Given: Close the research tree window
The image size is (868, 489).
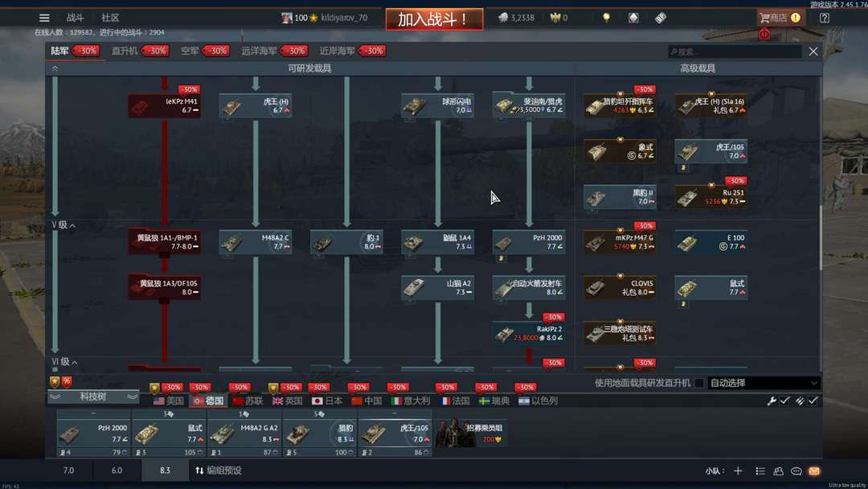Looking at the screenshot, I should 813,51.
